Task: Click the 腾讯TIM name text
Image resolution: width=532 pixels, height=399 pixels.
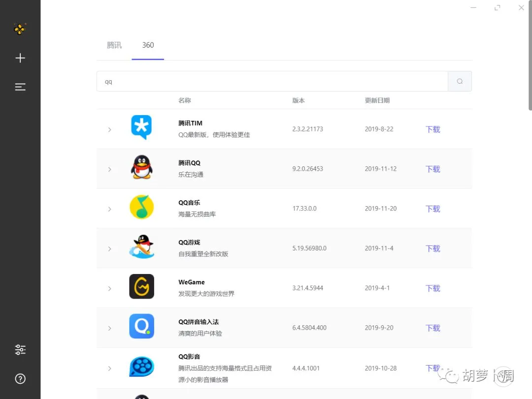Action: point(190,123)
